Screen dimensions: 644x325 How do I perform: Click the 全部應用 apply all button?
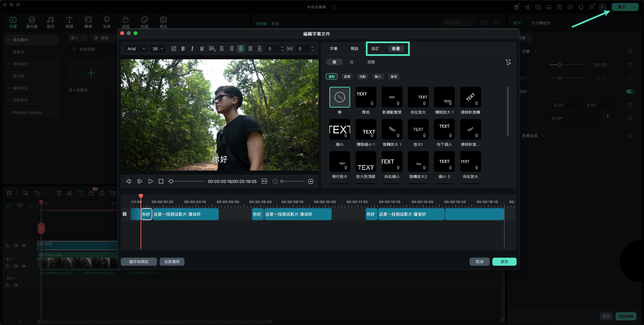point(172,262)
